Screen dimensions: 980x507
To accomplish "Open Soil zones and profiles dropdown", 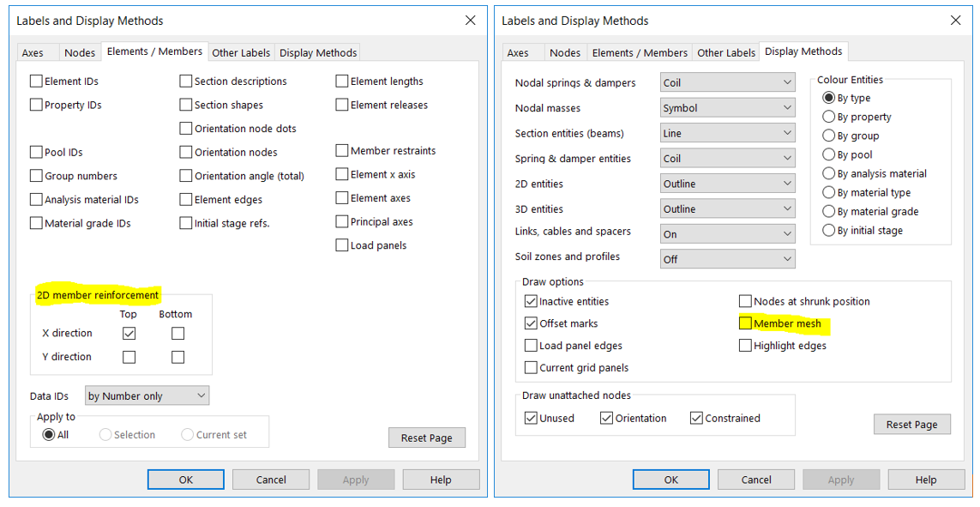I will [727, 259].
